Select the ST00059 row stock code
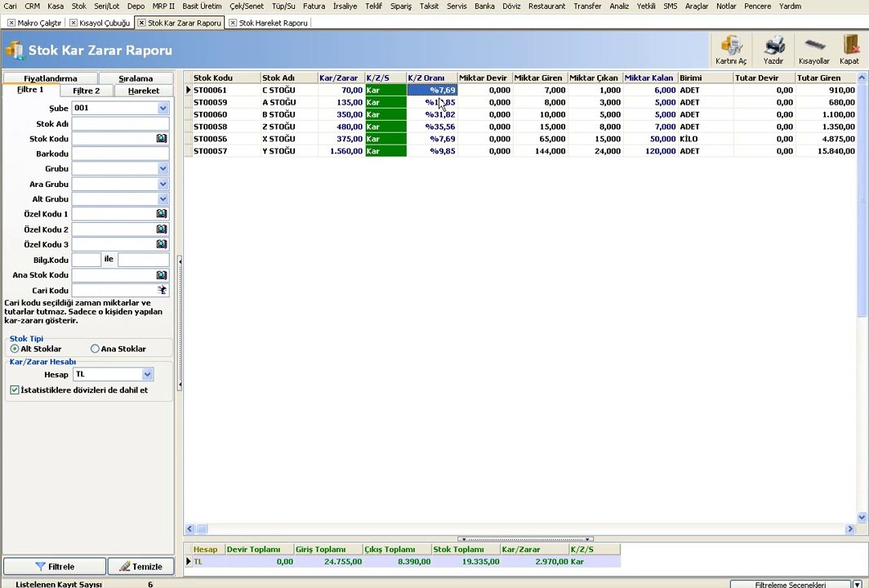This screenshot has height=588, width=869. point(210,103)
